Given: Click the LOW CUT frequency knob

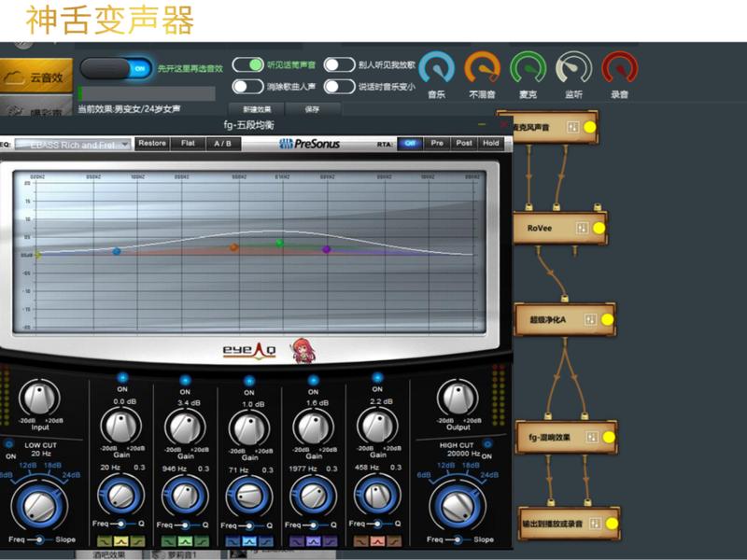Looking at the screenshot, I should click(39, 506).
